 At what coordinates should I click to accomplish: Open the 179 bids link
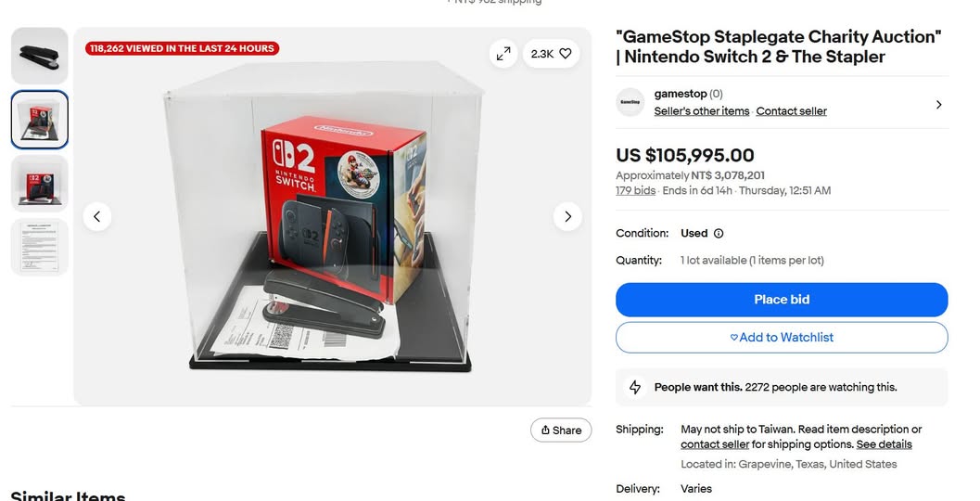point(635,191)
